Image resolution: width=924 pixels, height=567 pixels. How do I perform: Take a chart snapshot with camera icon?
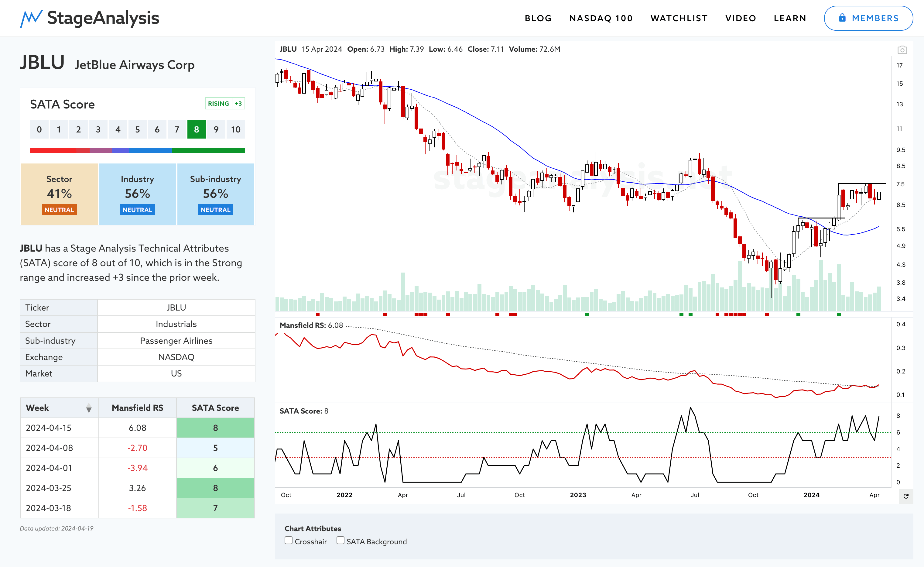pyautogui.click(x=902, y=50)
